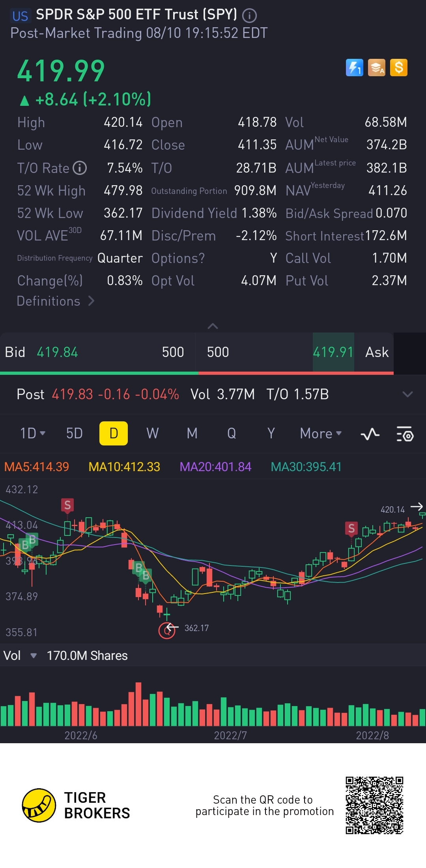Tap the 52 Wk High value 479.98
This screenshot has height=868, width=426.
[123, 190]
